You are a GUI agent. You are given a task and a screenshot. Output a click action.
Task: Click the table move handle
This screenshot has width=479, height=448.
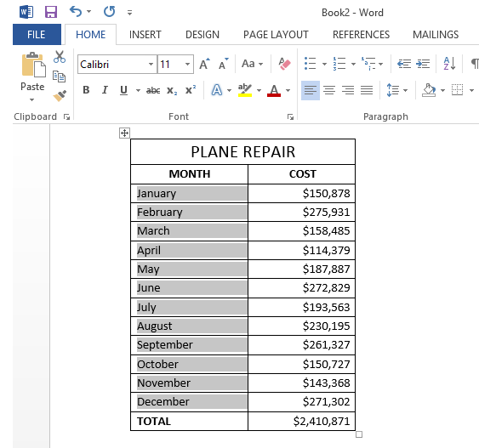(x=124, y=133)
